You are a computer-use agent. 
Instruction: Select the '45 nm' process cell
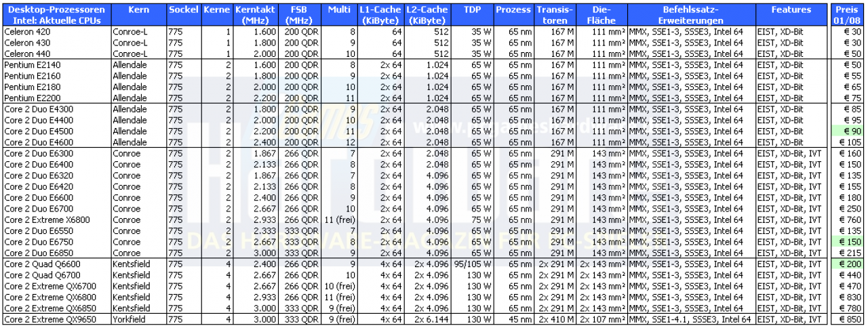[x=513, y=319]
